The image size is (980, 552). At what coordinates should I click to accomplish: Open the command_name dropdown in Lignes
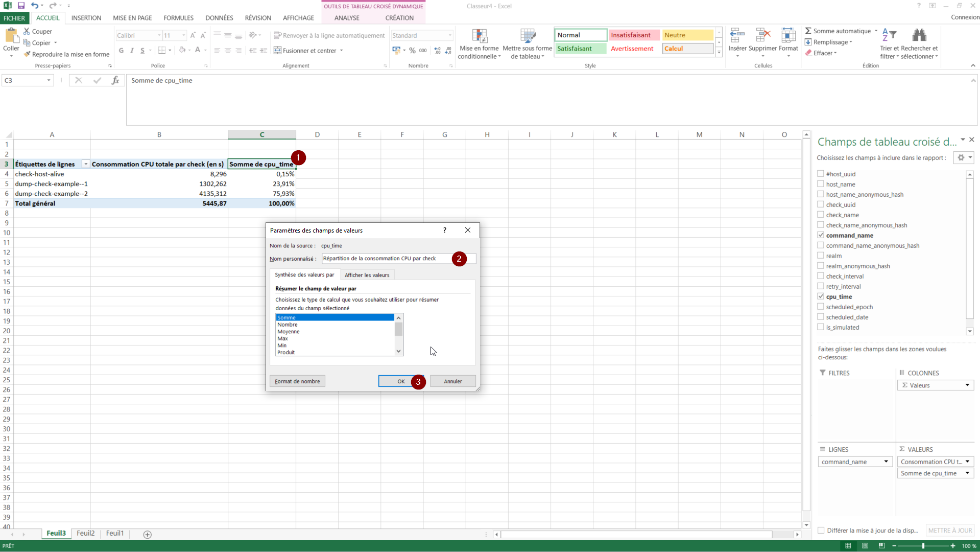click(x=886, y=462)
